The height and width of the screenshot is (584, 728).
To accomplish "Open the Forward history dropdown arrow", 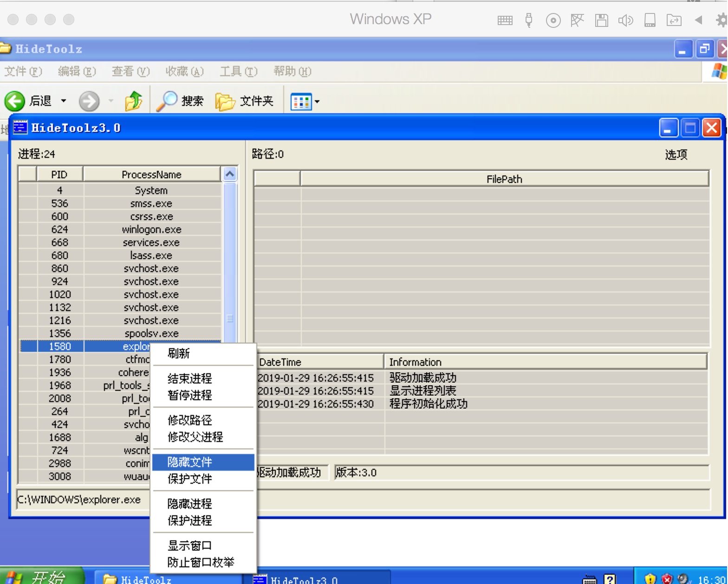I will click(x=110, y=101).
